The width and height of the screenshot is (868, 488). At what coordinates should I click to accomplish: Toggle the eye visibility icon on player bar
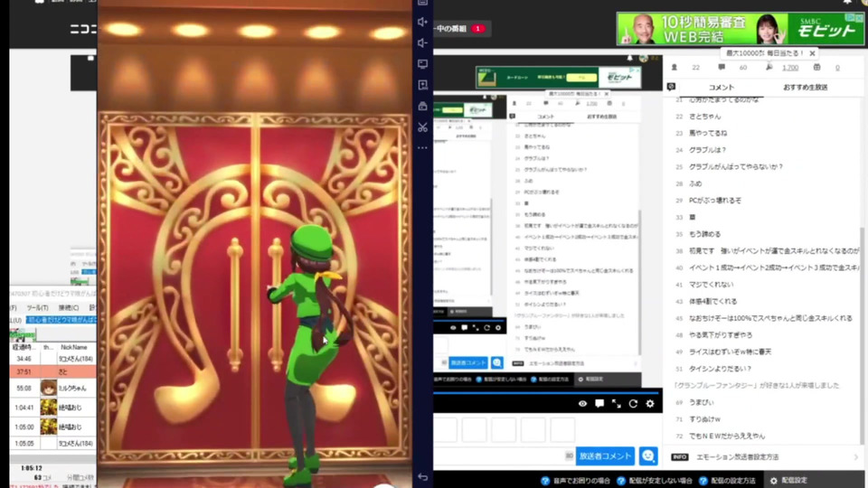(x=582, y=403)
